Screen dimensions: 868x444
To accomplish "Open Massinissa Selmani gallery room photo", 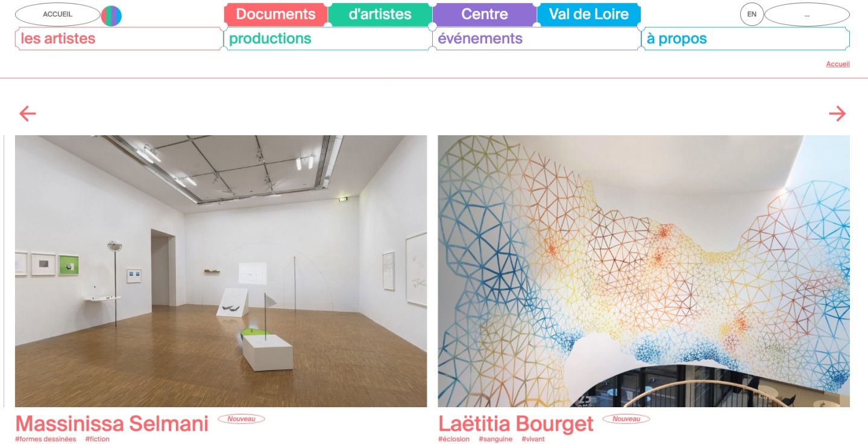I will 221,271.
